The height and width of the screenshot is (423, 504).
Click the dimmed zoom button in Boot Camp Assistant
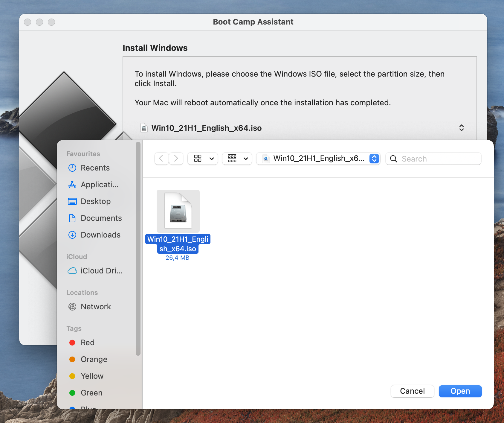(x=51, y=22)
